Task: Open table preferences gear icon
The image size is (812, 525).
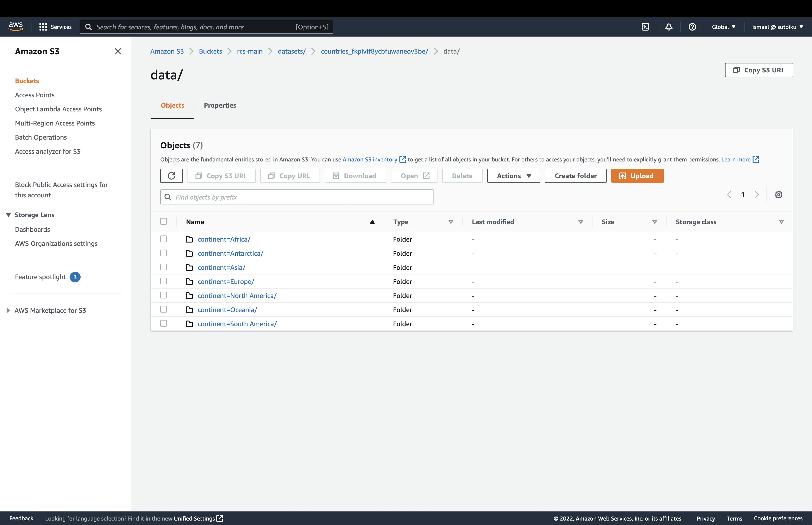Action: point(778,195)
